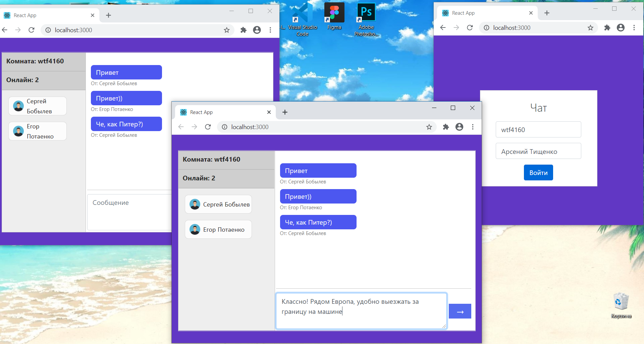This screenshot has width=644, height=344.
Task: Click the React favicon on the front browser tab
Action: pos(183,112)
